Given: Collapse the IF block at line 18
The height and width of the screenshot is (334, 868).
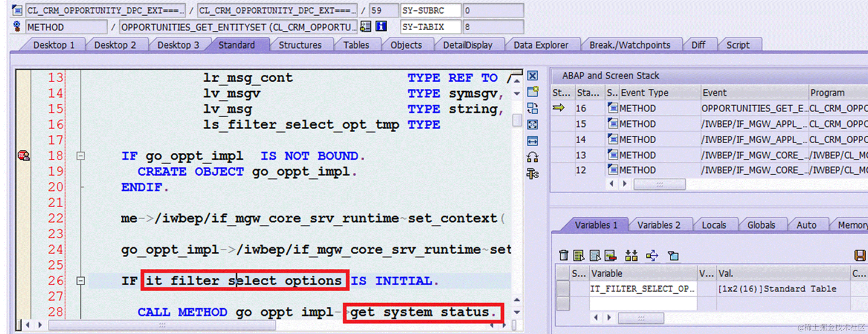Looking at the screenshot, I should [x=81, y=156].
